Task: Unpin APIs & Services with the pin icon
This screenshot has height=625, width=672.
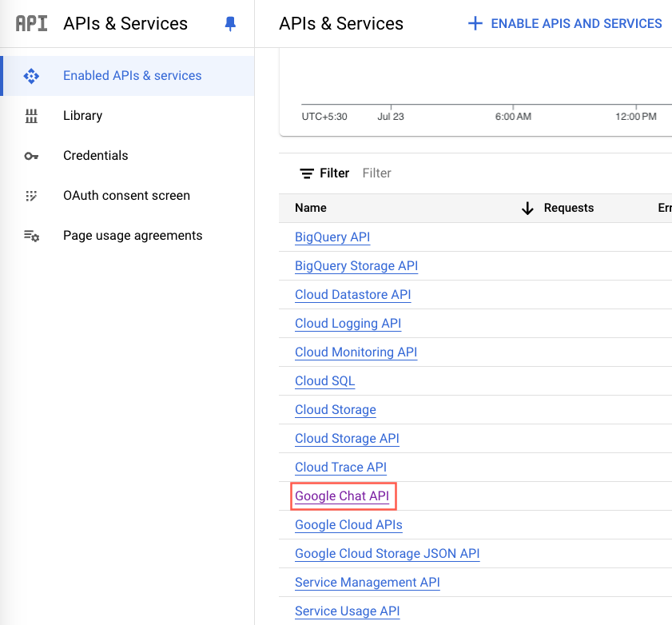Action: point(230,24)
